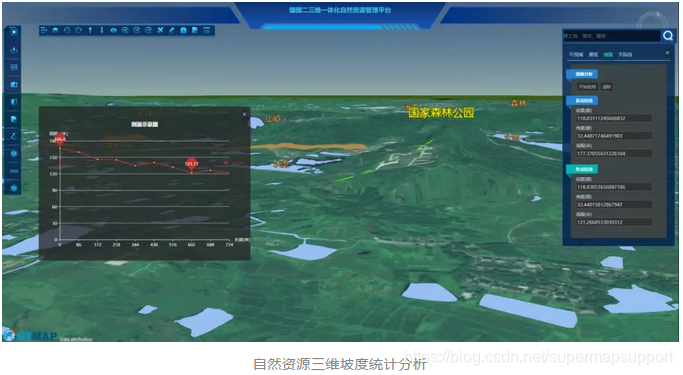Screen dimensions: 683x375
Task: Click the list menu icon starting the top toolbar
Action: point(44,30)
